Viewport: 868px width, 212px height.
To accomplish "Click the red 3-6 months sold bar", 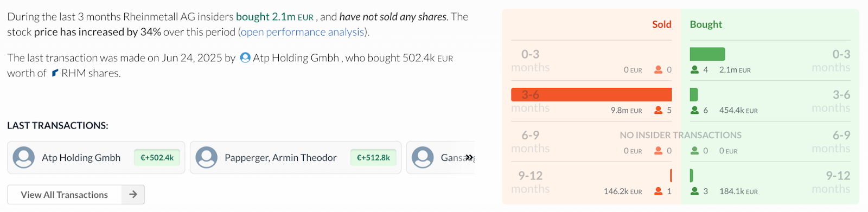I will tap(591, 94).
